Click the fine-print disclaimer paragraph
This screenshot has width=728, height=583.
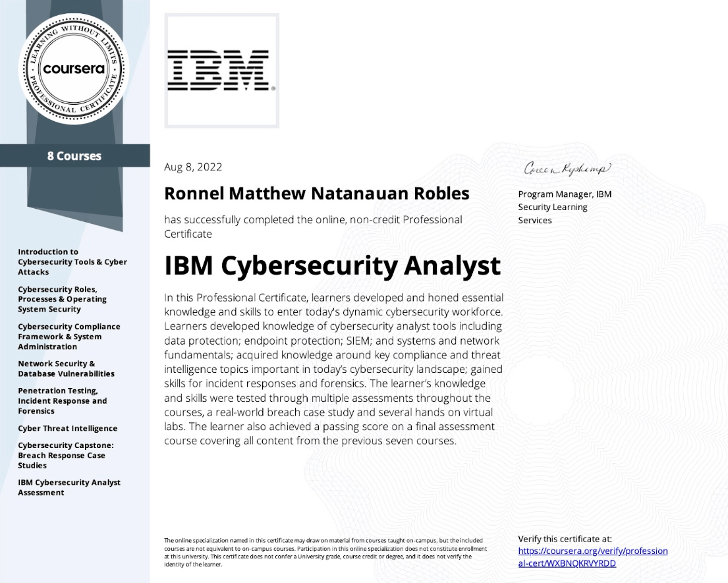coord(325,552)
